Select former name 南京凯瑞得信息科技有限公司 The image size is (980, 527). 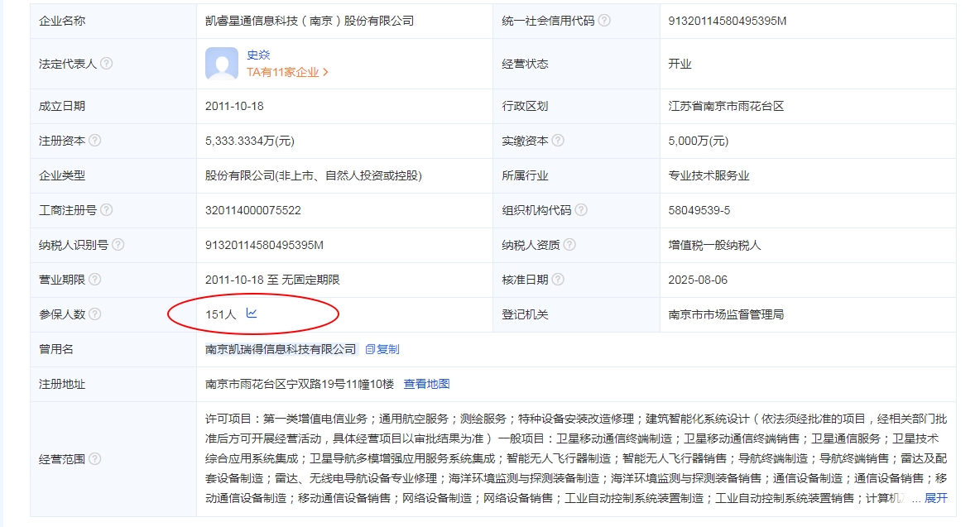pos(281,349)
